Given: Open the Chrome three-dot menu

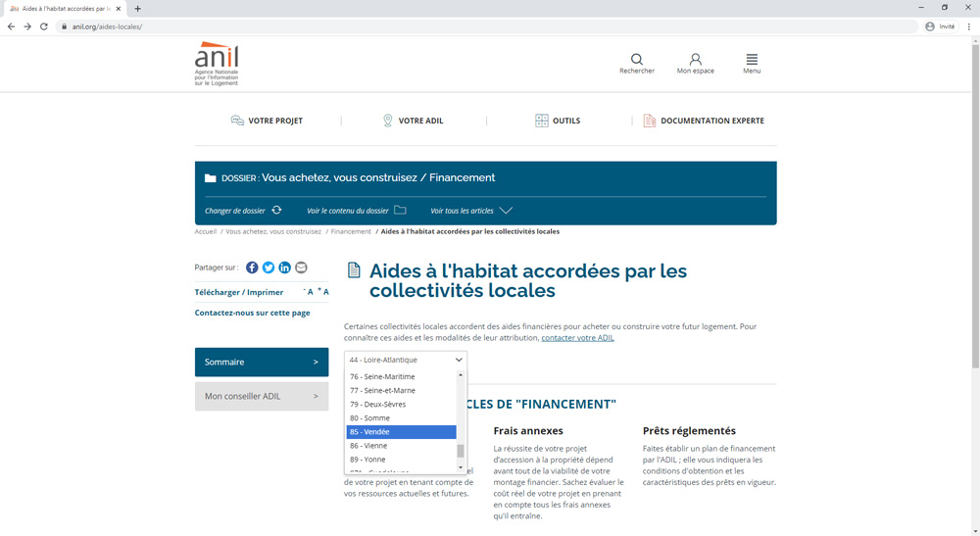Looking at the screenshot, I should click(969, 26).
